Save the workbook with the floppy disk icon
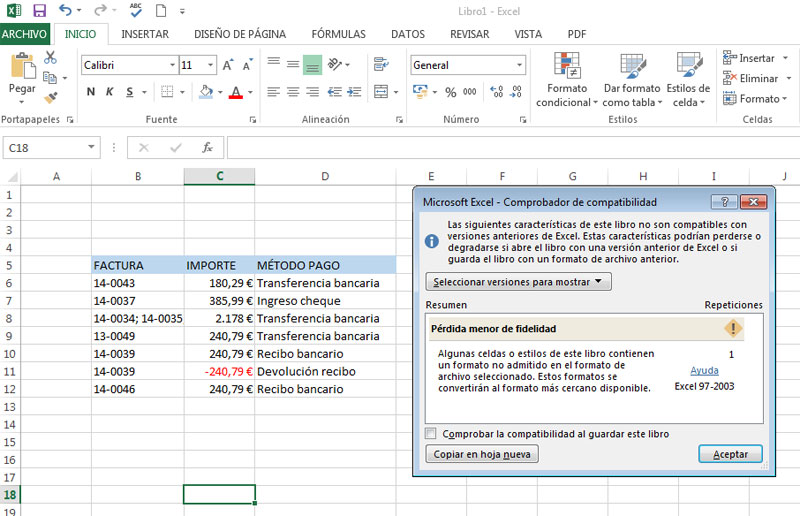Viewport: 800px width, 516px height. point(39,10)
